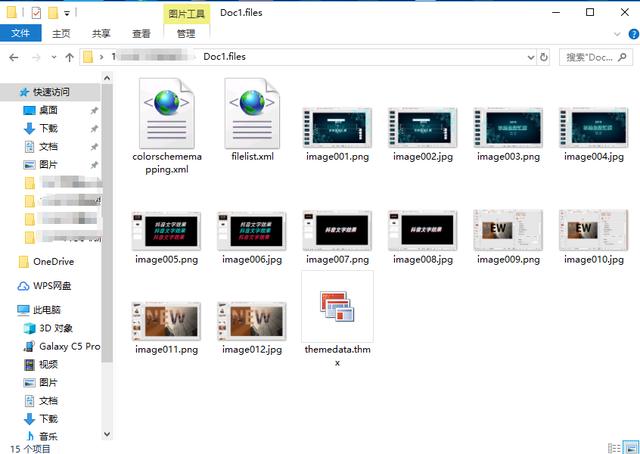
Task: Open the address bar history dropdown
Action: (531, 58)
